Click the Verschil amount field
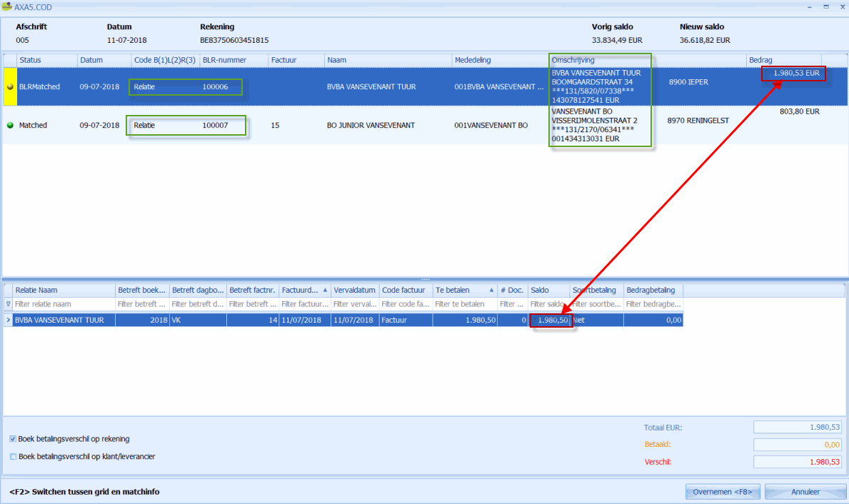Screen dimensions: 849x504 (798, 462)
